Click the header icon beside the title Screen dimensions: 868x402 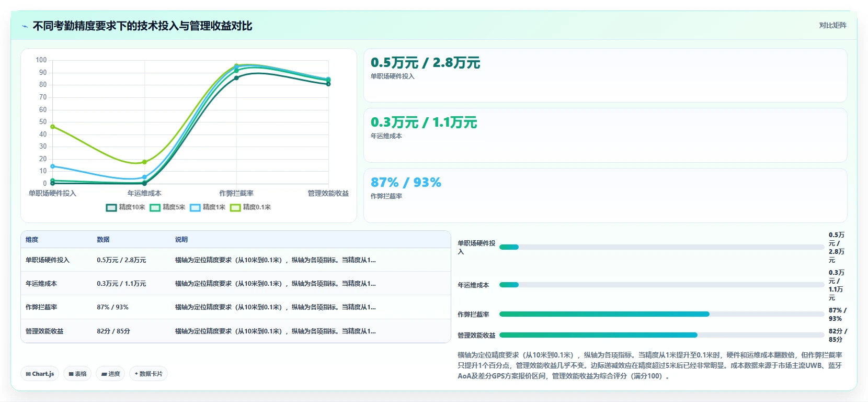pyautogui.click(x=25, y=26)
